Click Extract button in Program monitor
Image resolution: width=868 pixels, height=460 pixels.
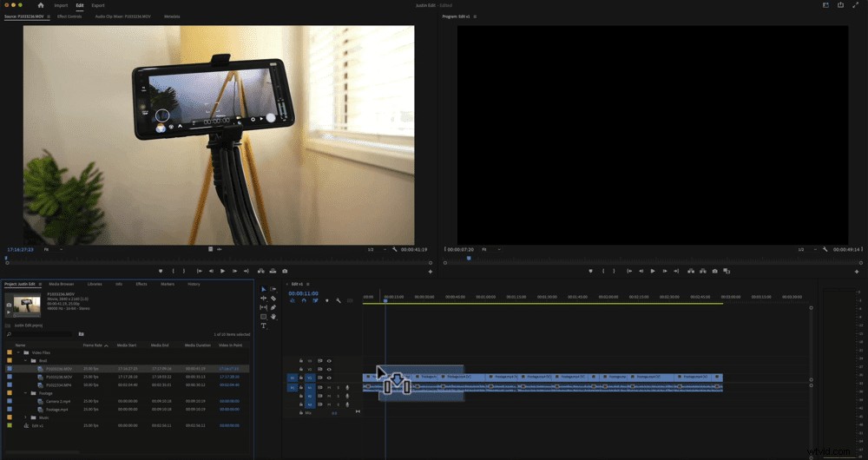point(703,272)
